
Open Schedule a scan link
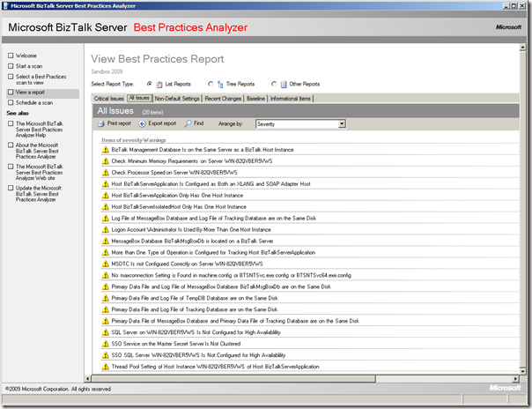(35, 102)
